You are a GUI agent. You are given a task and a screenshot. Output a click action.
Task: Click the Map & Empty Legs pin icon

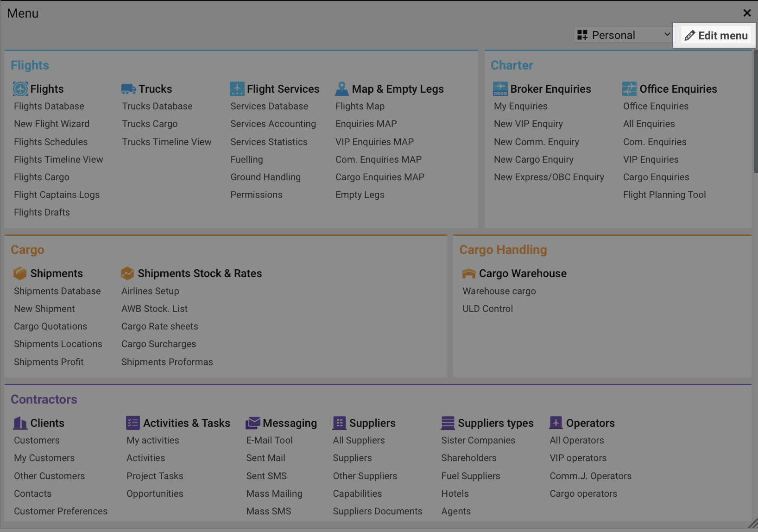click(342, 89)
